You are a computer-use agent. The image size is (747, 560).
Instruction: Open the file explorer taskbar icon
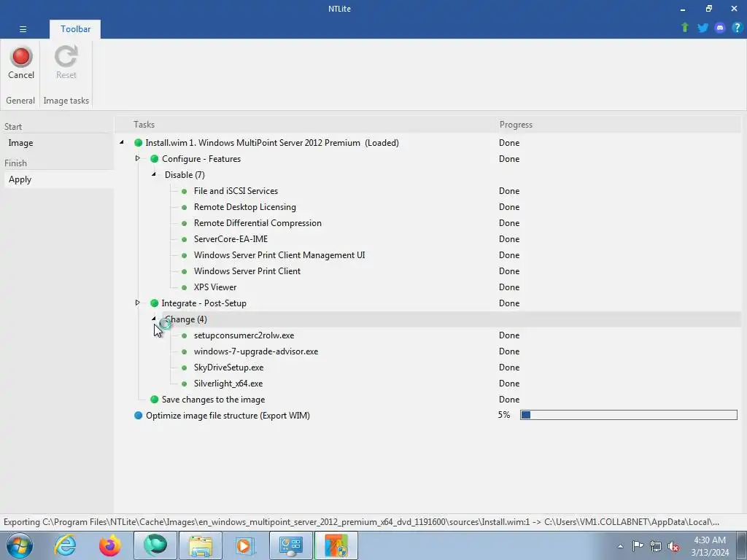tap(201, 545)
